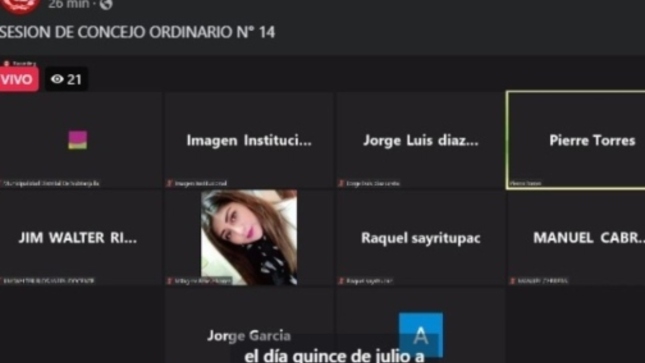Open the woman's profile photo thumbnail

click(249, 237)
